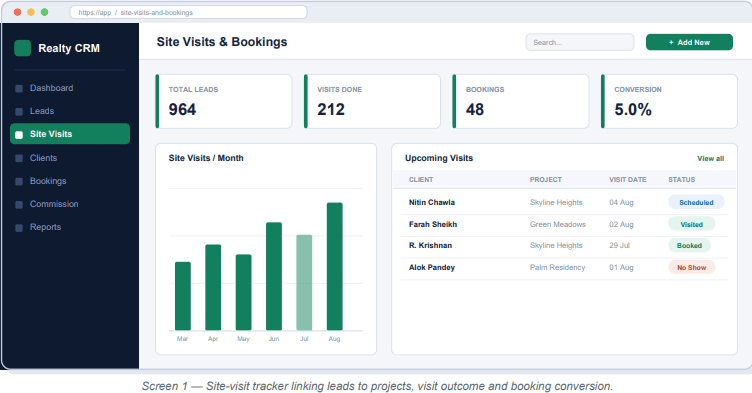Viewport: 752px width, 393px height.
Task: Click the May bar in the chart
Action: 244,292
